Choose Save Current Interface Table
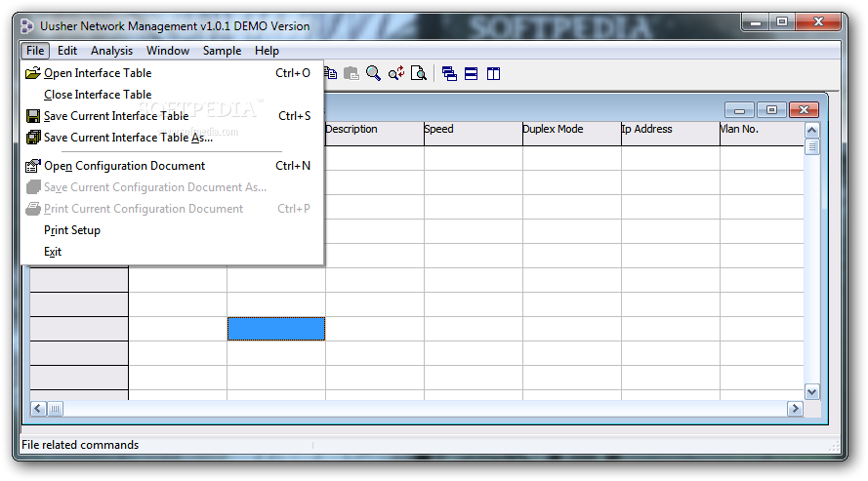The height and width of the screenshot is (481, 868). coord(172,116)
